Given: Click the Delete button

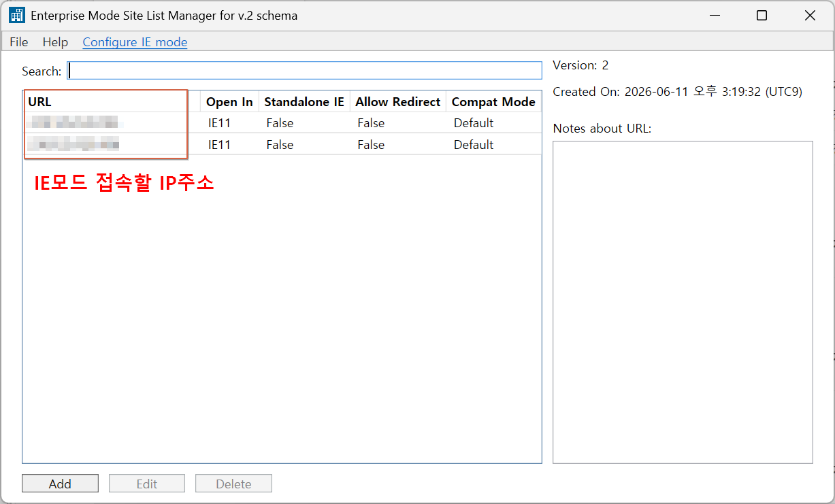Looking at the screenshot, I should (233, 484).
